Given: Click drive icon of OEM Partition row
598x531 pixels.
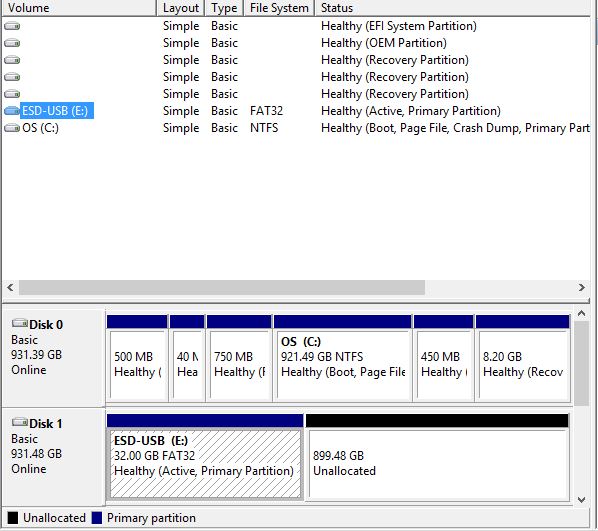Looking at the screenshot, I should [12, 43].
